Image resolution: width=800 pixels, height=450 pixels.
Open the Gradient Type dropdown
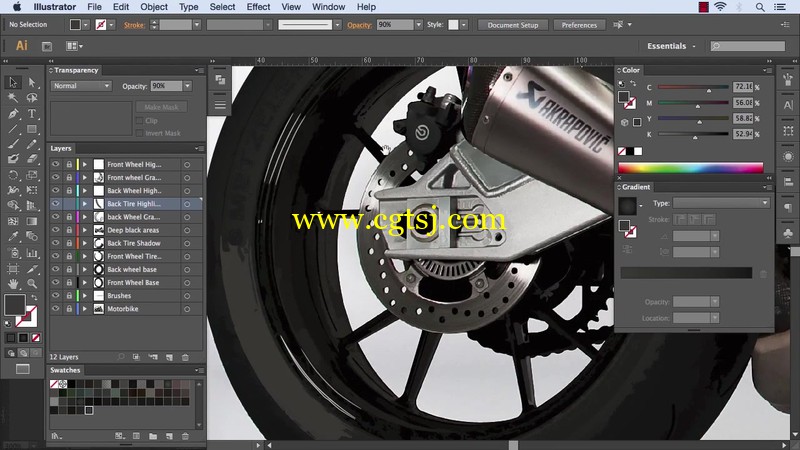pos(721,203)
